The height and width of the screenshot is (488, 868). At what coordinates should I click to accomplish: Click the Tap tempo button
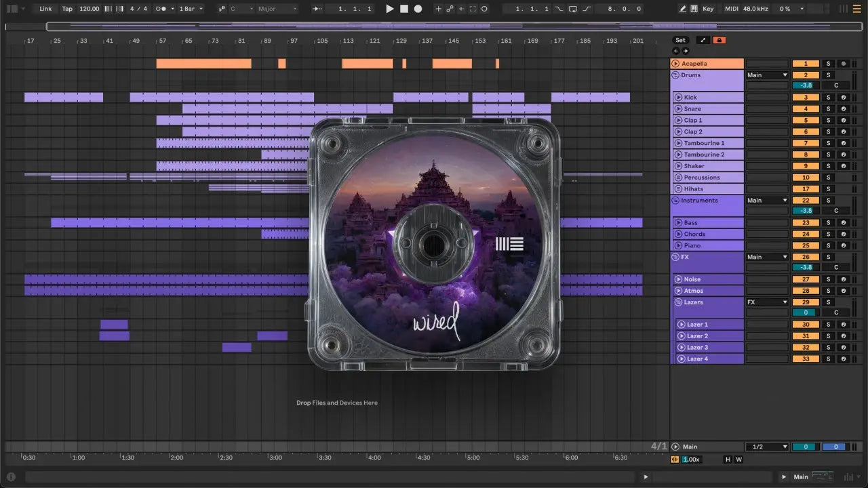click(x=67, y=9)
